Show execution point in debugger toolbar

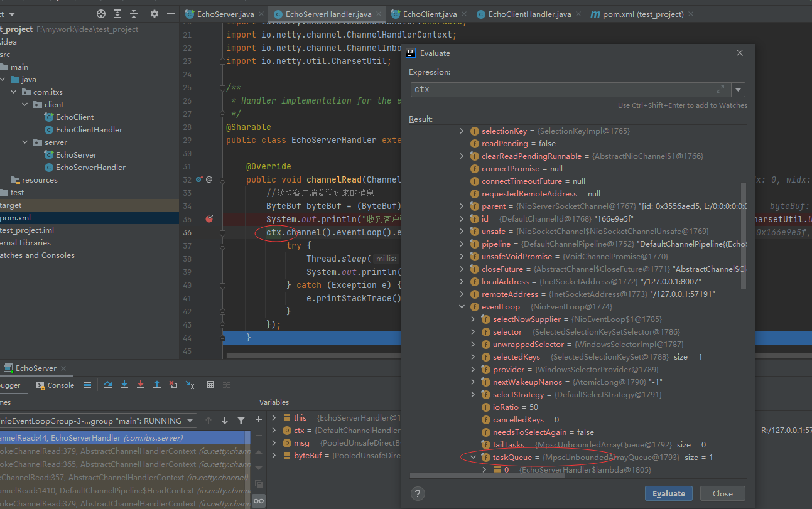click(87, 385)
